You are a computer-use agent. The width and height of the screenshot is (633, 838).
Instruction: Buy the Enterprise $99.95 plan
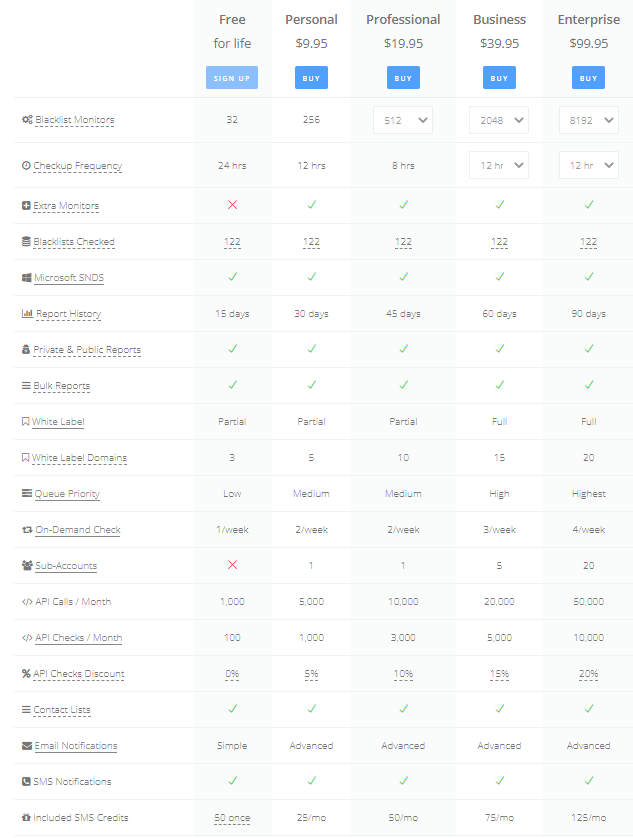click(589, 78)
